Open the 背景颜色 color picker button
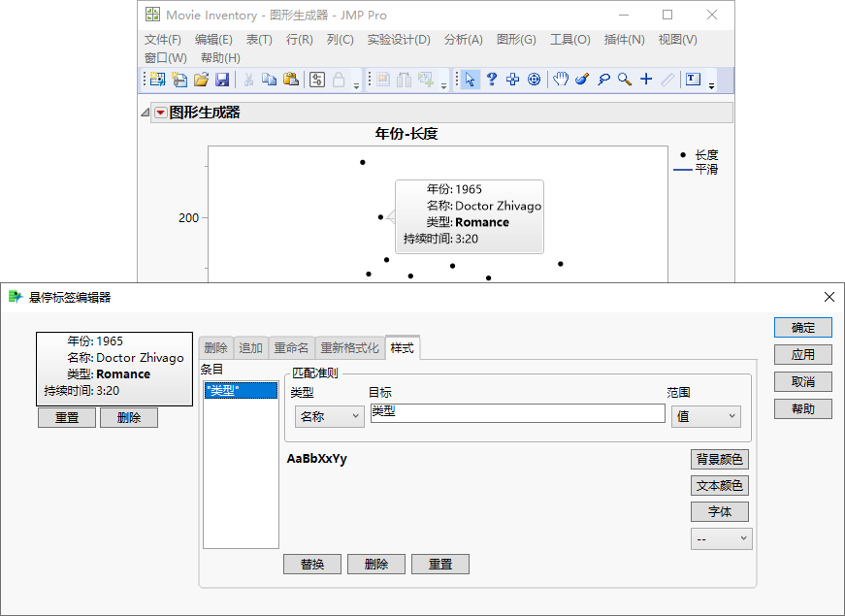This screenshot has width=845, height=616. [720, 460]
